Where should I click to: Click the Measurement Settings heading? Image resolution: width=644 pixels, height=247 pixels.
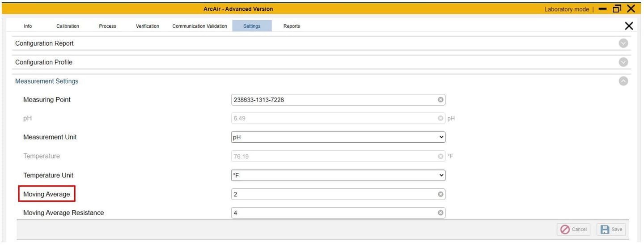point(47,81)
